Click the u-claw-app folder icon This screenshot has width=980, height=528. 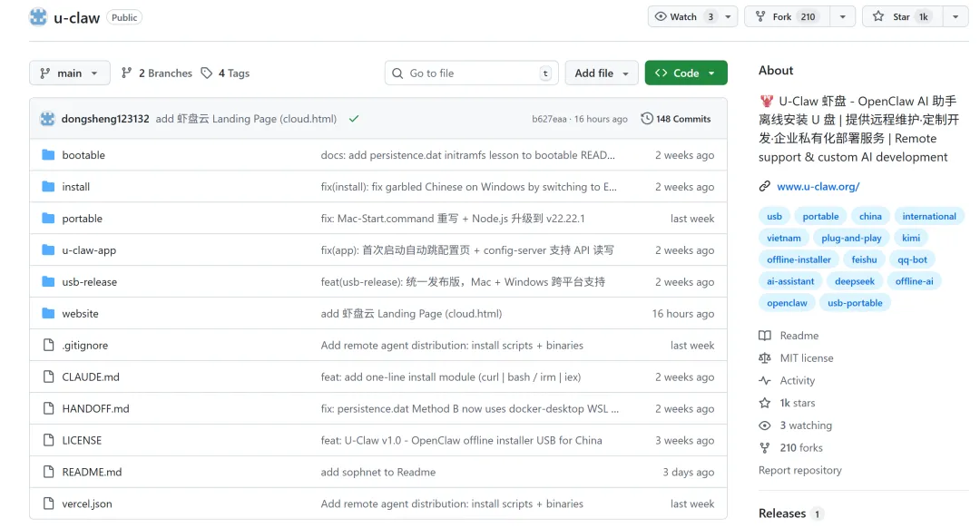point(48,250)
